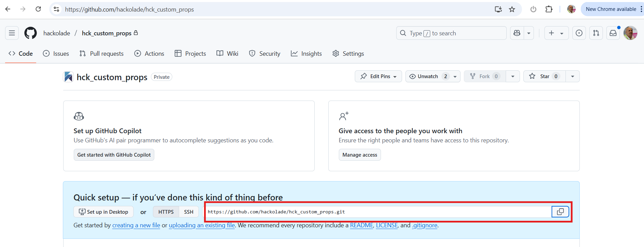This screenshot has height=247, width=644.
Task: View the Insights tab
Action: click(306, 53)
